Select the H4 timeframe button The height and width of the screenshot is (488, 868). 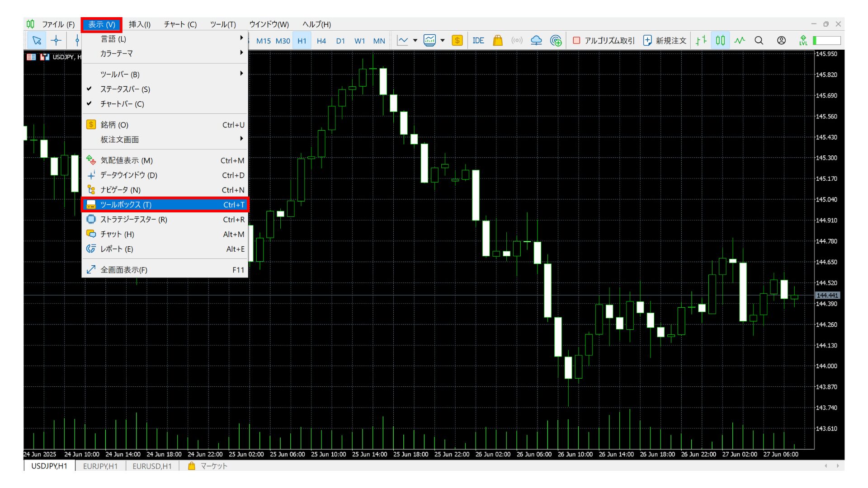coord(321,41)
